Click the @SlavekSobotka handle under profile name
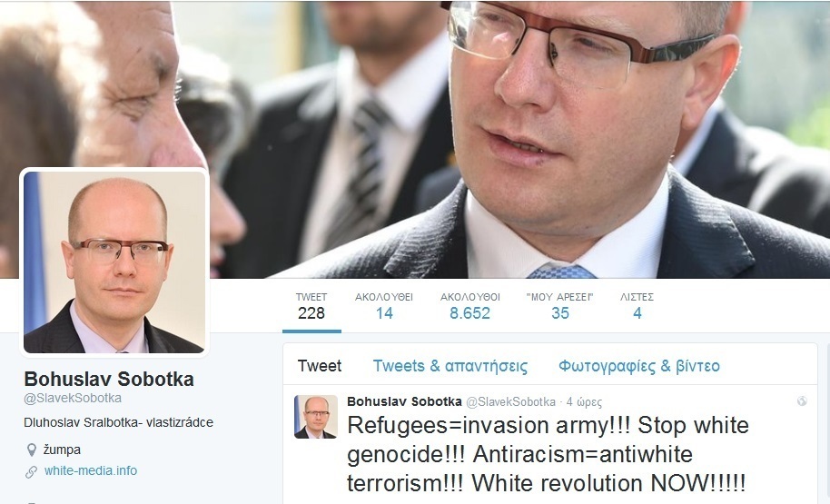 [73, 398]
